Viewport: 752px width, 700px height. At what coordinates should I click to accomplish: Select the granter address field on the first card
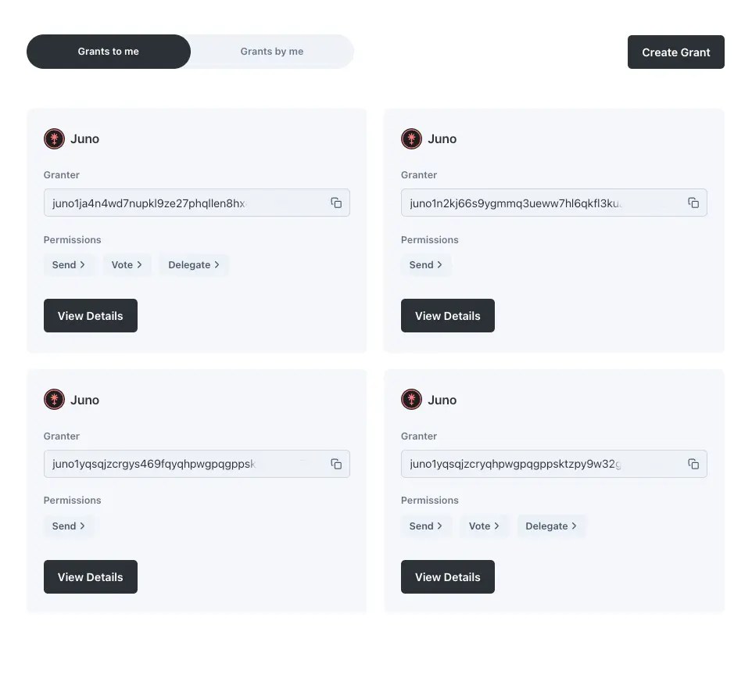pyautogui.click(x=188, y=203)
